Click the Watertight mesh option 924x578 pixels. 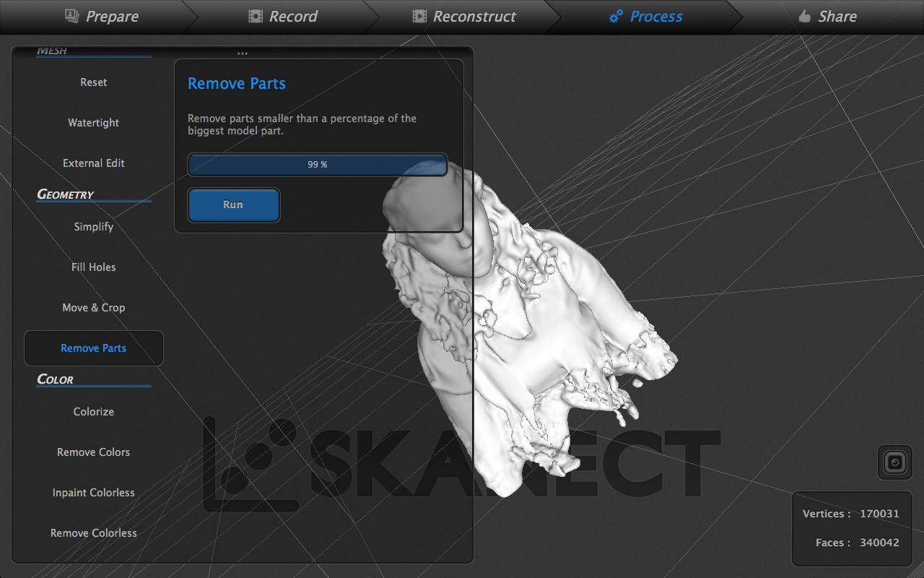[x=93, y=122]
